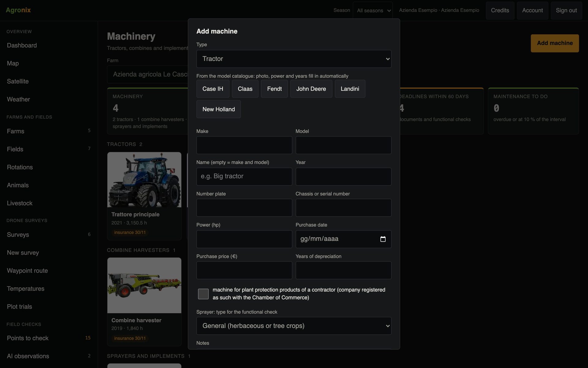Open the Account page

click(x=532, y=10)
